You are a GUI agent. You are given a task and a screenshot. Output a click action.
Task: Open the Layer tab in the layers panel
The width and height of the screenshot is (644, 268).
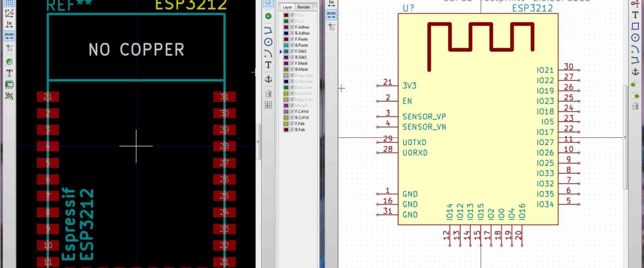tap(288, 7)
